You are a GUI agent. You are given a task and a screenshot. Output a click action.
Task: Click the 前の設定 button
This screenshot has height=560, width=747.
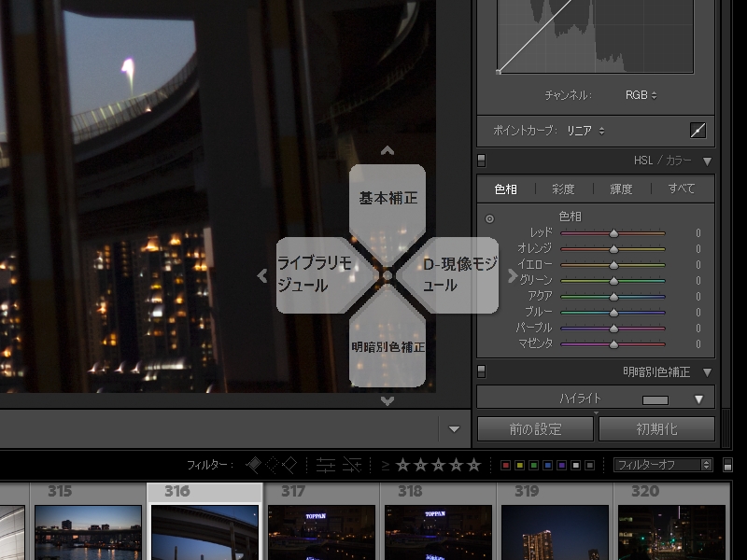pyautogui.click(x=535, y=429)
